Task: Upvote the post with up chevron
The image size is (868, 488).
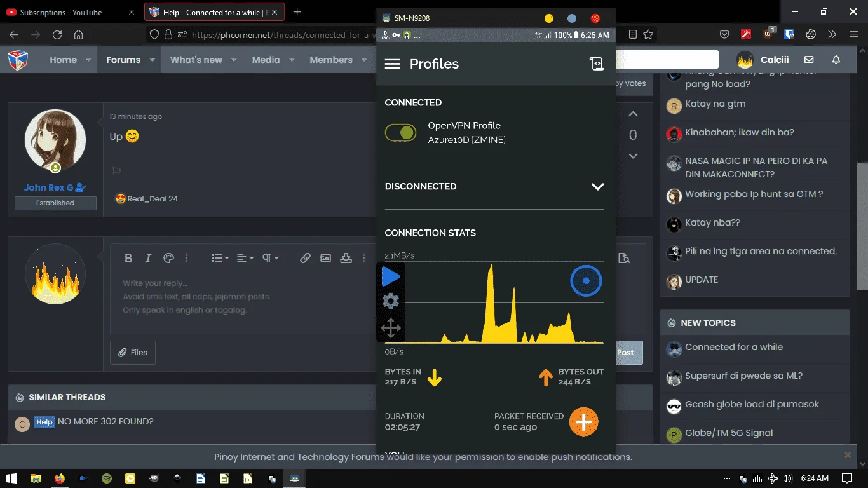Action: pos(633,114)
